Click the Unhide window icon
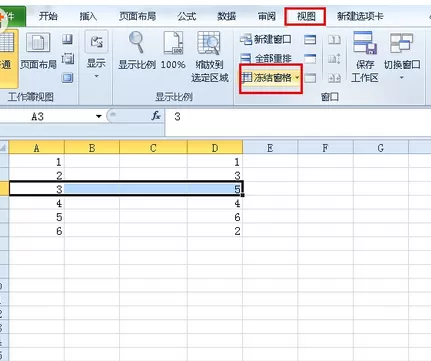This screenshot has width=431, height=361. pyautogui.click(x=310, y=78)
